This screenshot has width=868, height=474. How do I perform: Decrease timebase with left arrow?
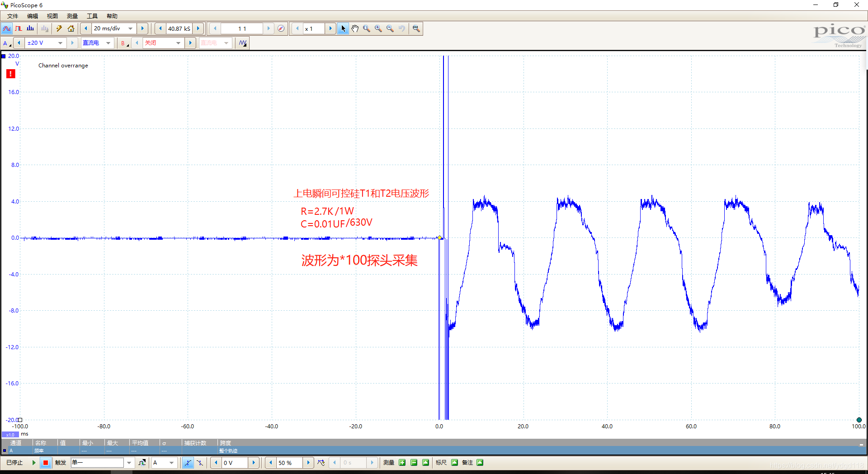coord(86,28)
